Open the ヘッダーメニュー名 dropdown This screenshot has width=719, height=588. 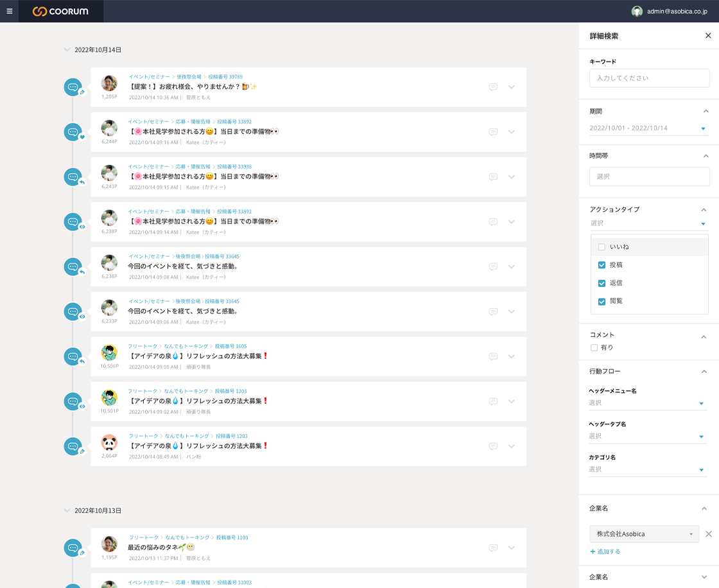point(648,403)
